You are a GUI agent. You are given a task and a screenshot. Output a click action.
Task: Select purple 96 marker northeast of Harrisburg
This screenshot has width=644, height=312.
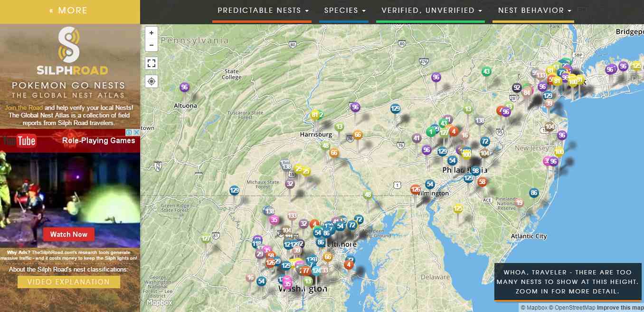coord(355,107)
